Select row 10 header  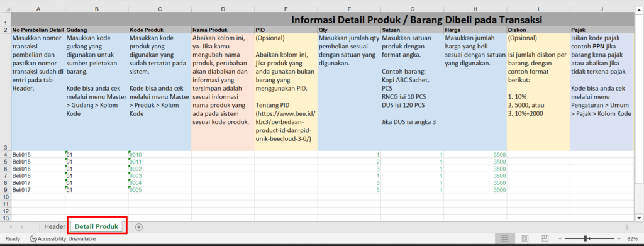(x=5, y=197)
